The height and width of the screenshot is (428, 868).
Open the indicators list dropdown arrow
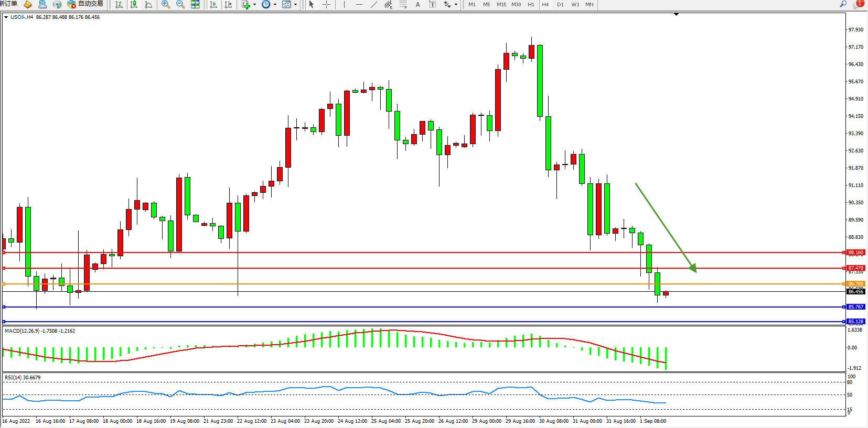point(255,5)
